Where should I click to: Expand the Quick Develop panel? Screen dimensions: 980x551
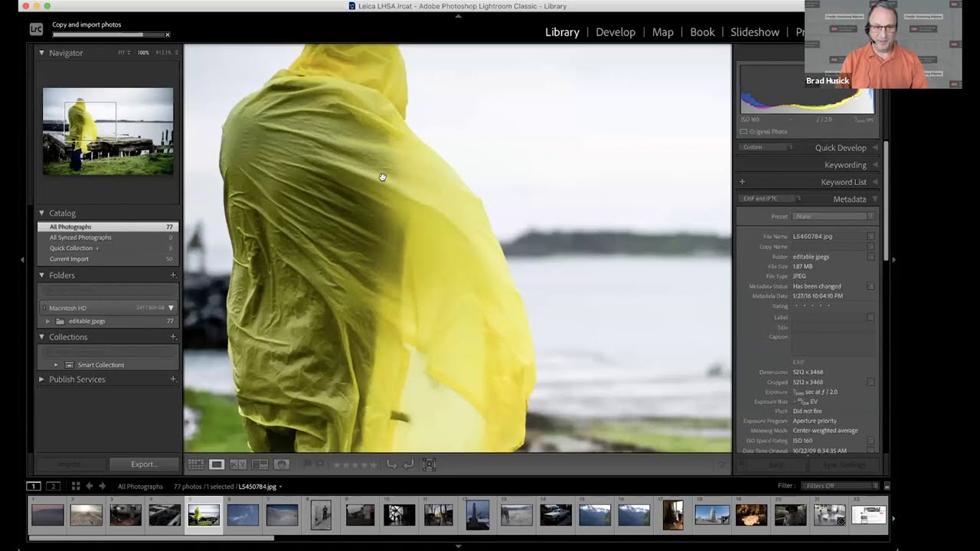click(x=875, y=148)
